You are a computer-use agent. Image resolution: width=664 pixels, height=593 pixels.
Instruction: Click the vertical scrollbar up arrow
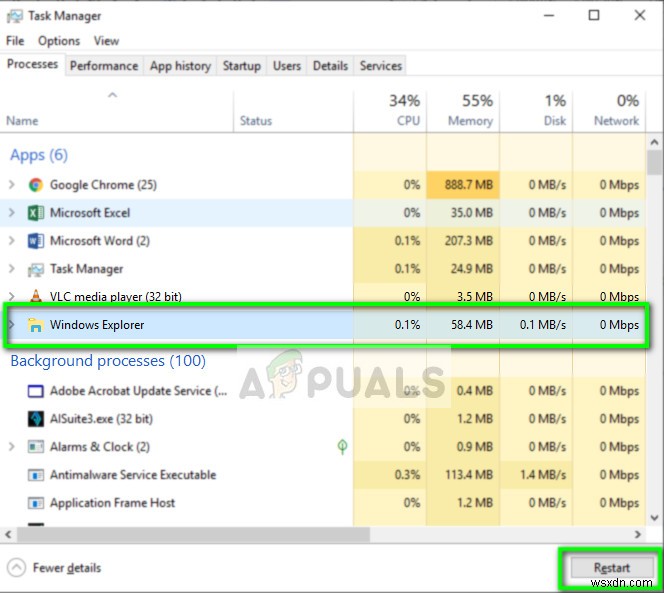(654, 143)
